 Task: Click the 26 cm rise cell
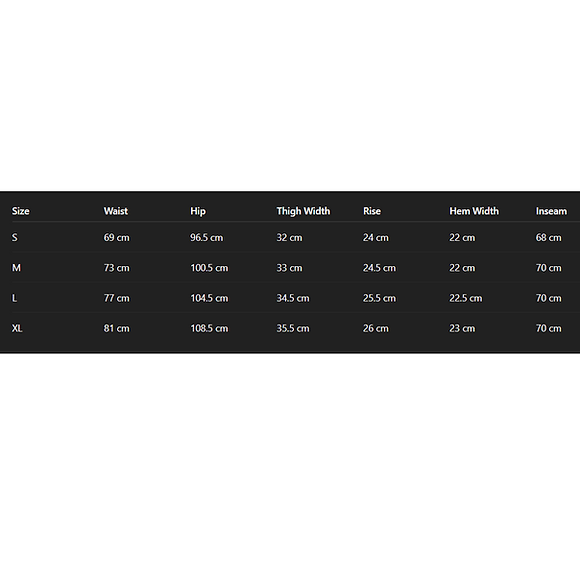[x=376, y=328]
